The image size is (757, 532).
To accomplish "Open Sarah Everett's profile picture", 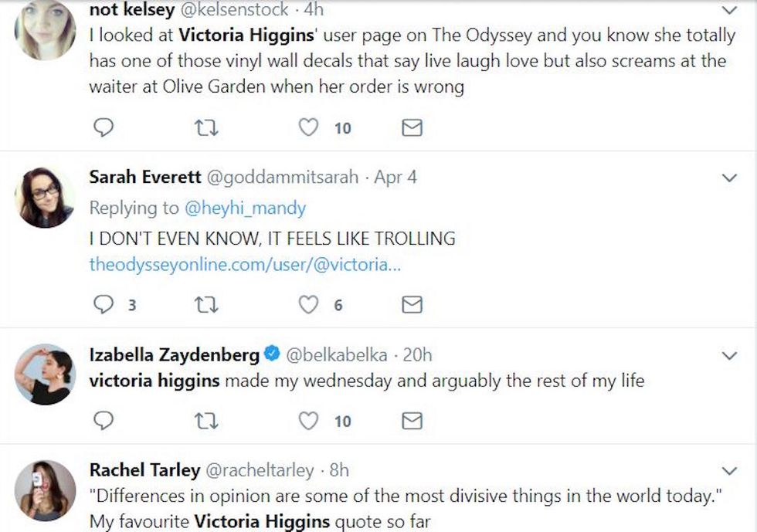I will pyautogui.click(x=44, y=198).
